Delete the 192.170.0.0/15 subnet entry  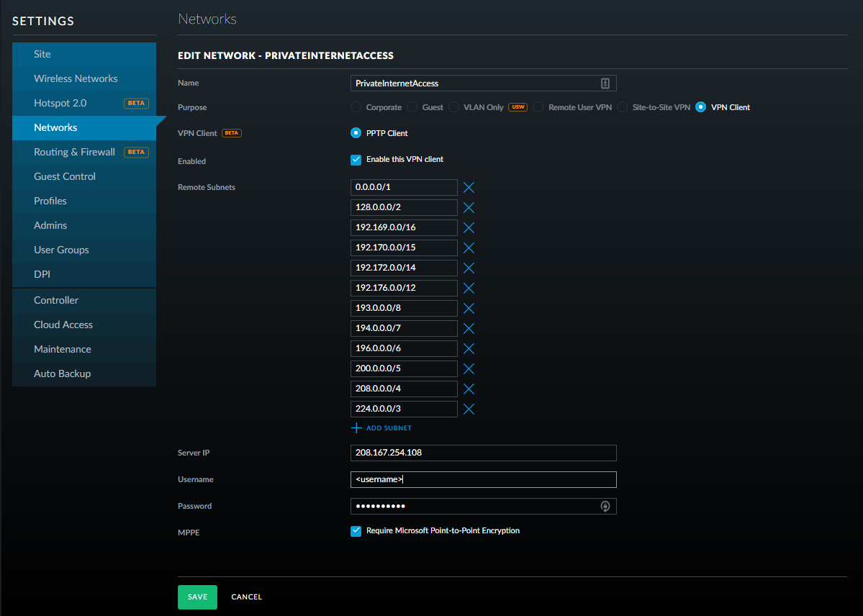(469, 248)
